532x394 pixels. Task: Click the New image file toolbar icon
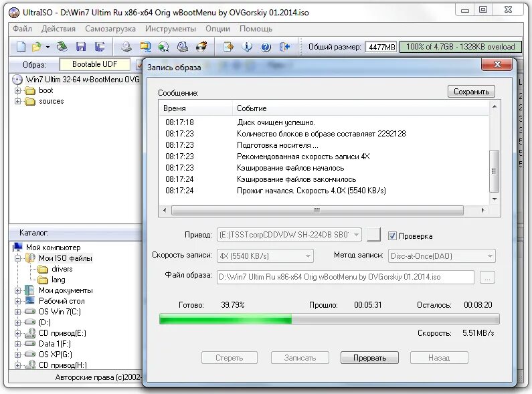[x=21, y=47]
